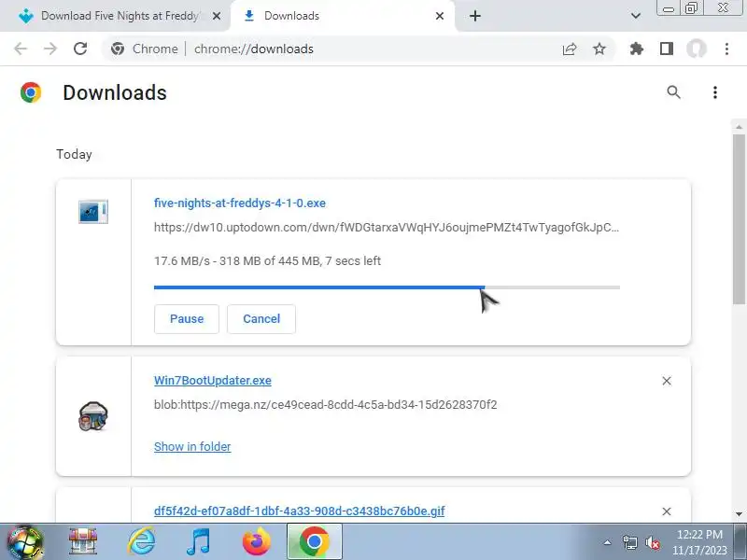Open the Downloads page more actions menu
The width and height of the screenshot is (747, 560).
pyautogui.click(x=714, y=92)
